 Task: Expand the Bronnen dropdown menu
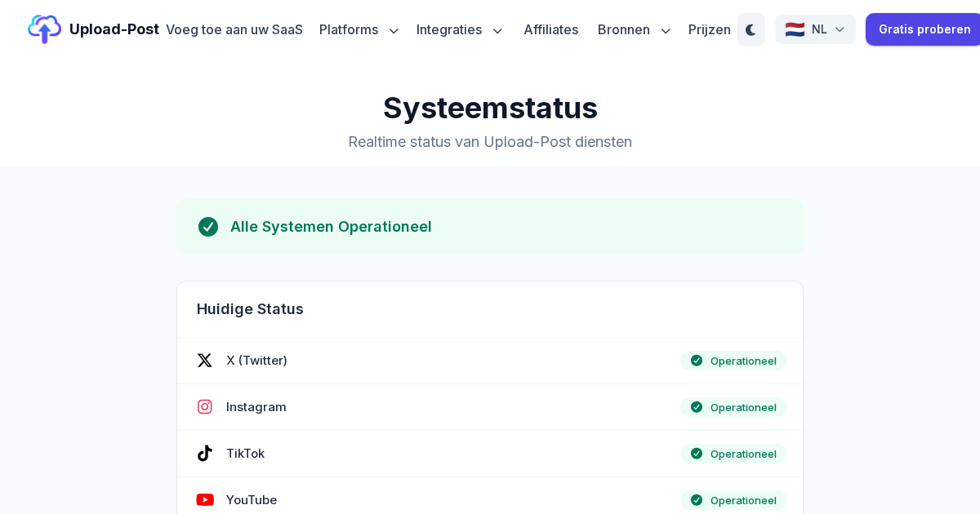634,29
